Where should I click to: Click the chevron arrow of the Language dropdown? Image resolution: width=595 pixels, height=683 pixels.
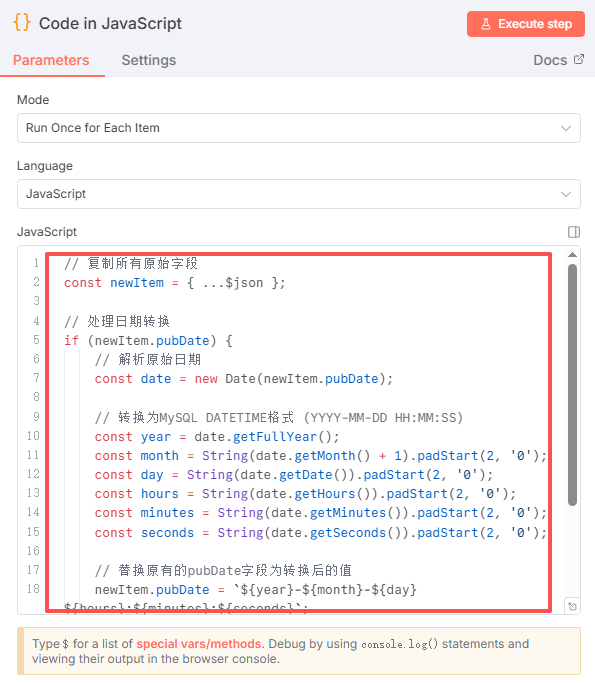(x=566, y=194)
